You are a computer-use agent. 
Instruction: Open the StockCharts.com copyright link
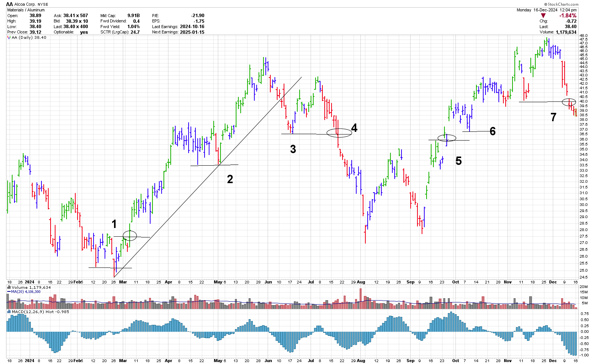click(561, 5)
